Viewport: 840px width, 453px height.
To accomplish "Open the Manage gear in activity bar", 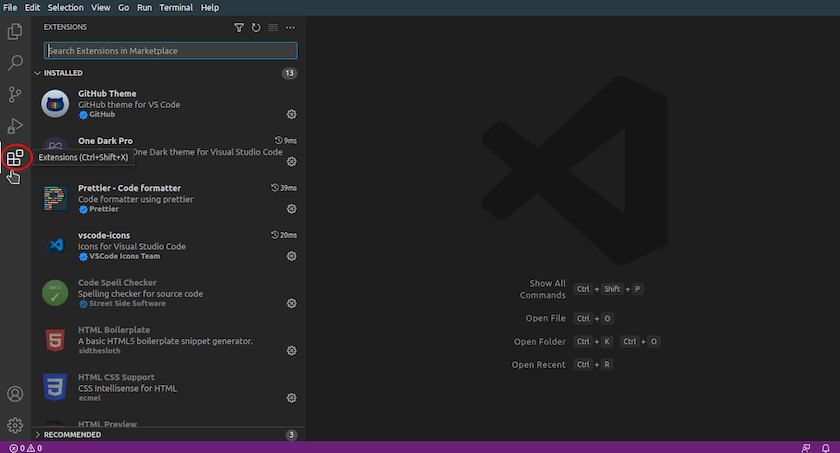I will pos(15,426).
